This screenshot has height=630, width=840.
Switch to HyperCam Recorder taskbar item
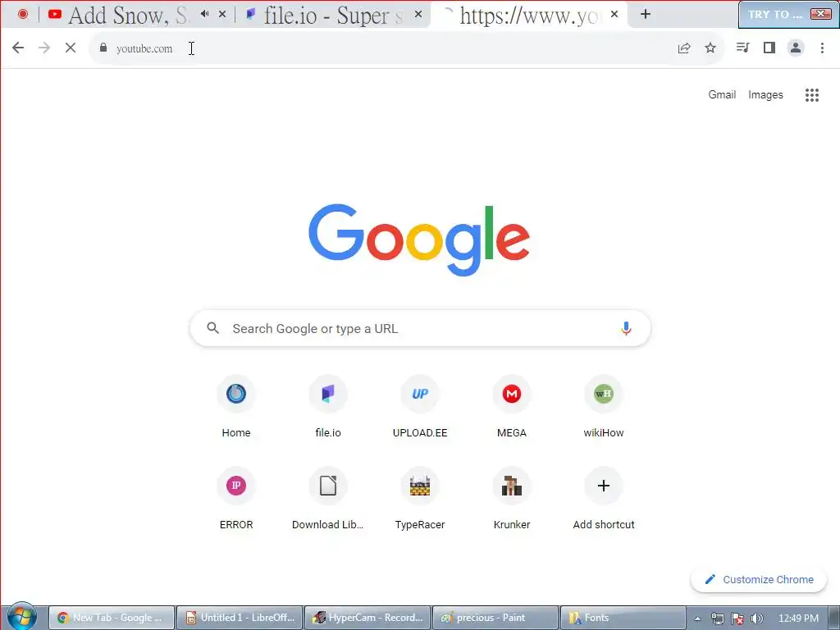pyautogui.click(x=367, y=618)
